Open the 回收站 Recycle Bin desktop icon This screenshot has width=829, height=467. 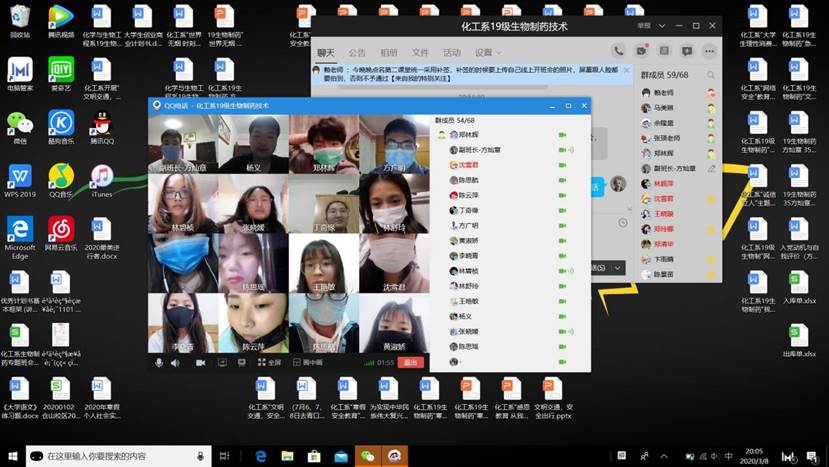coord(20,22)
